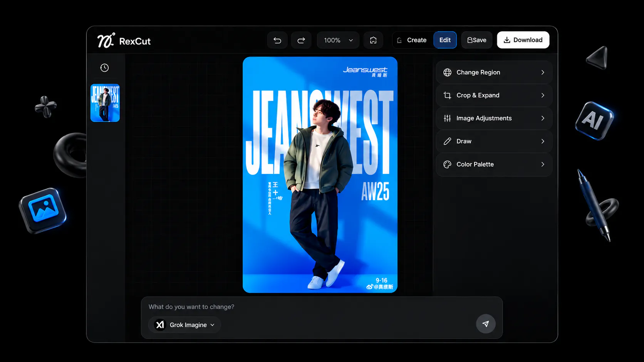Click the crop icon beside Crop & Expand
644x362 pixels.
tap(447, 95)
